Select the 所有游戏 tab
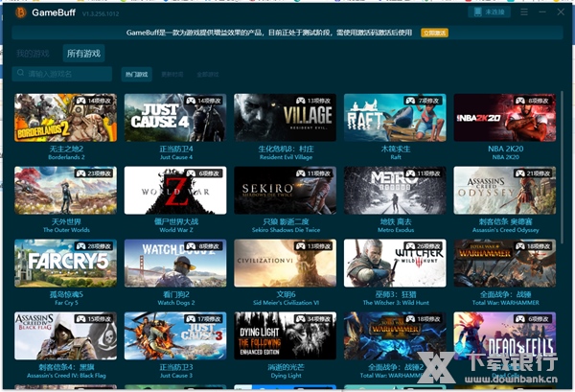Screen dimensions: 575x392 [83, 53]
